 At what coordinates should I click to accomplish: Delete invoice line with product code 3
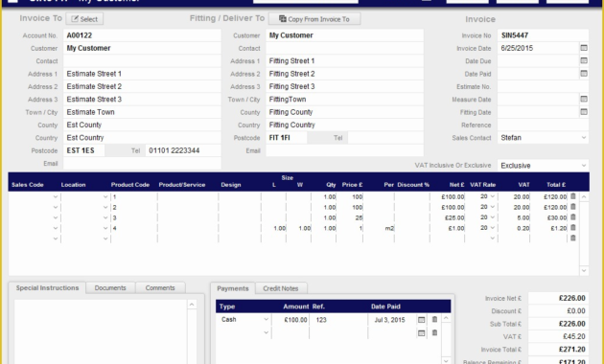tap(573, 217)
